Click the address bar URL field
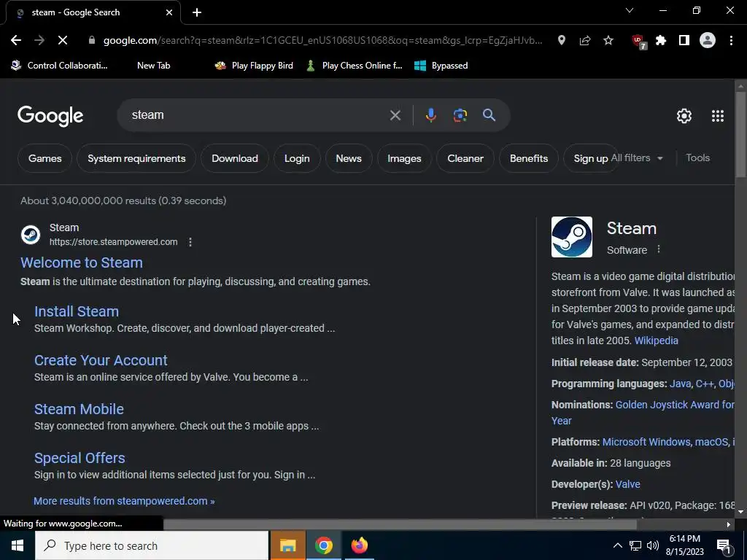The image size is (747, 560). 322,41
